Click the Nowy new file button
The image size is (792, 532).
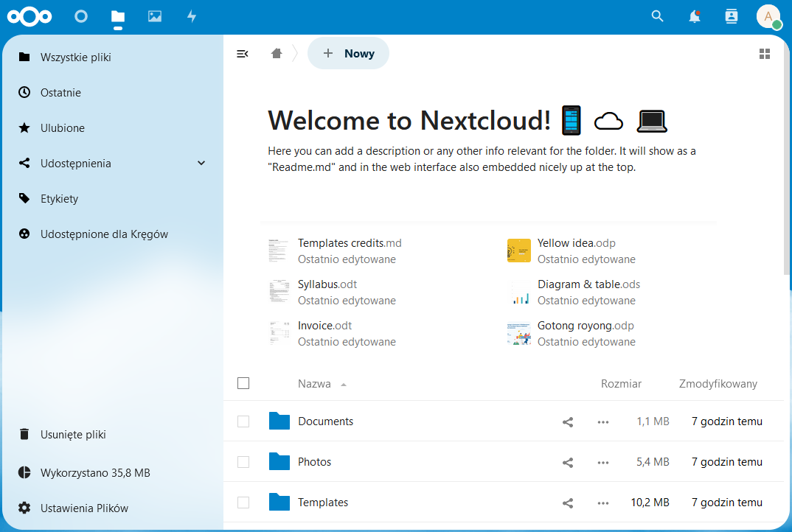pyautogui.click(x=348, y=54)
